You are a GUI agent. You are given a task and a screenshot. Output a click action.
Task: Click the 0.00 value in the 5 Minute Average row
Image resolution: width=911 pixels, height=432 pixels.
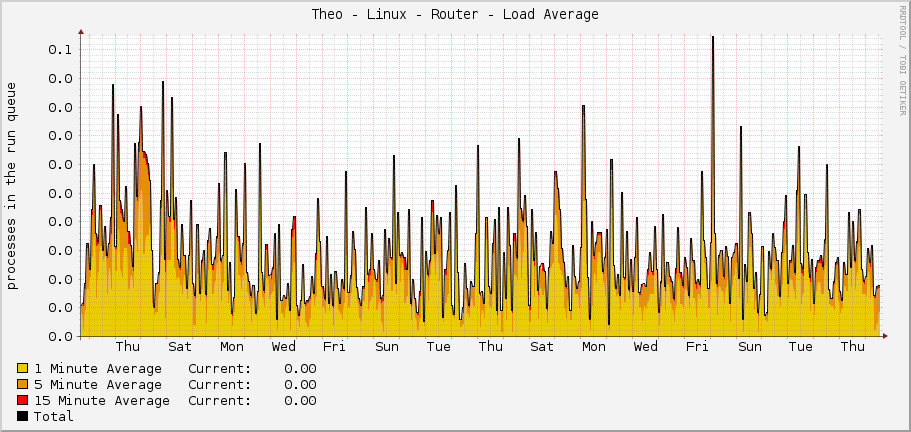(300, 384)
